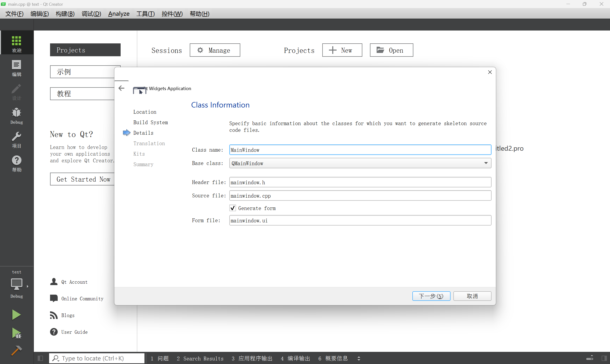Click Details wizard step
610x364 pixels.
point(143,133)
